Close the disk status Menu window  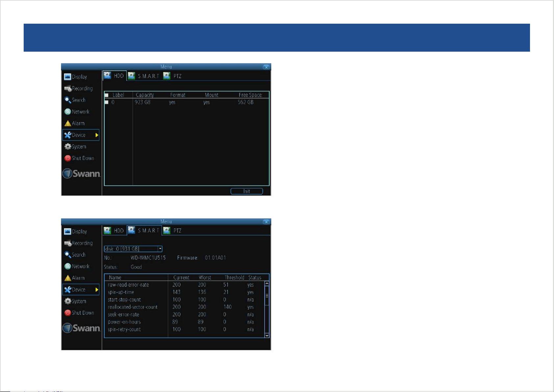(266, 222)
